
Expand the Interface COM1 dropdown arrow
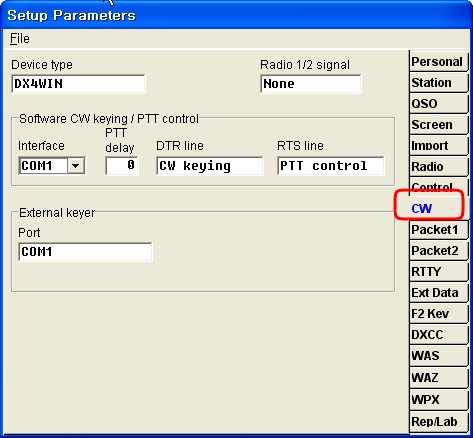(76, 166)
